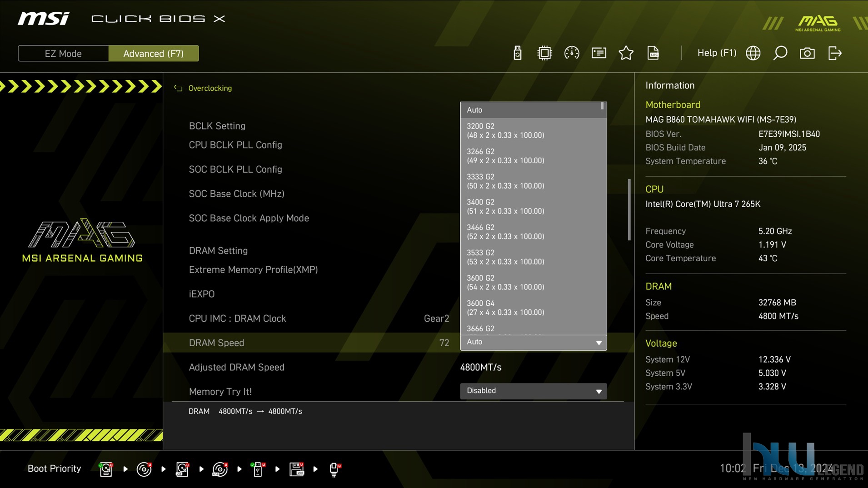
Task: Select the DRAM Speed row label
Action: click(x=216, y=343)
